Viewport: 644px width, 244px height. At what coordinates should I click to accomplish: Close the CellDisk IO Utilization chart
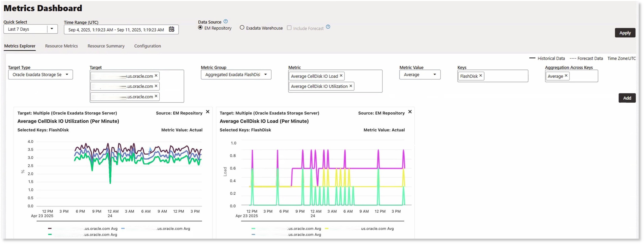pyautogui.click(x=208, y=112)
